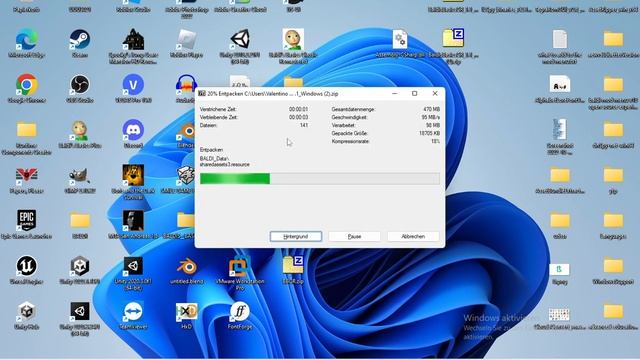Select the font file icon showing letter A

pyautogui.click(x=560, y=84)
